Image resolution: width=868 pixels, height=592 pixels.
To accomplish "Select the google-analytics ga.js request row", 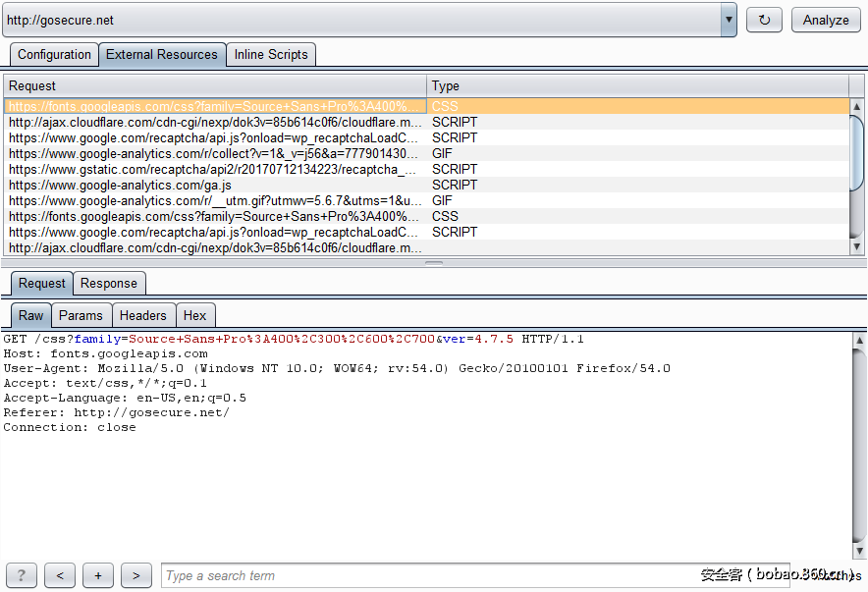I will [214, 186].
